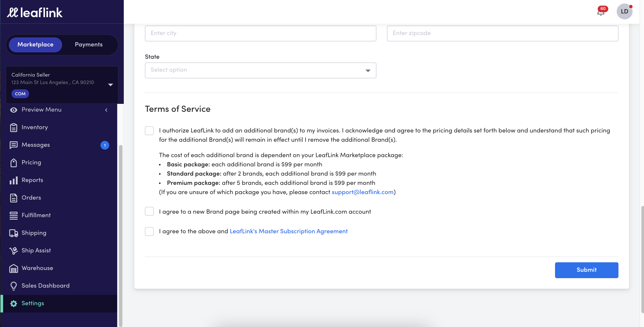
Task: Check the authorize additional brand invoices box
Action: tap(149, 131)
